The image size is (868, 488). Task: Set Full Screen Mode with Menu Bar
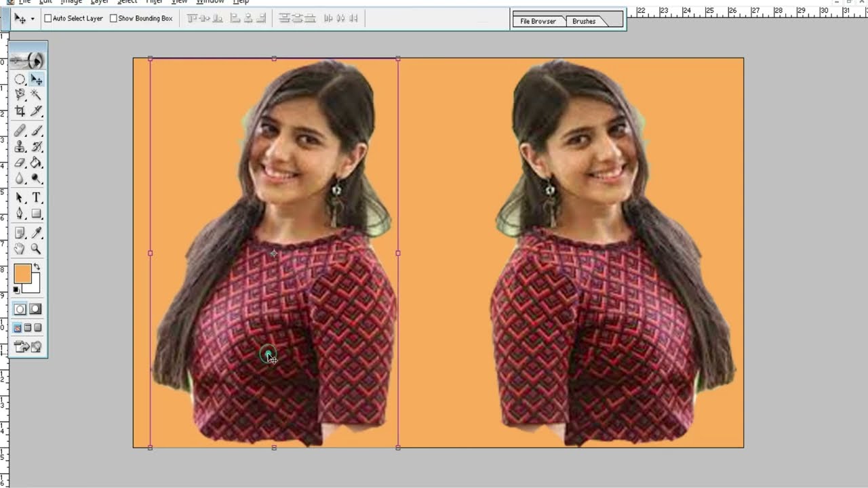tap(28, 328)
